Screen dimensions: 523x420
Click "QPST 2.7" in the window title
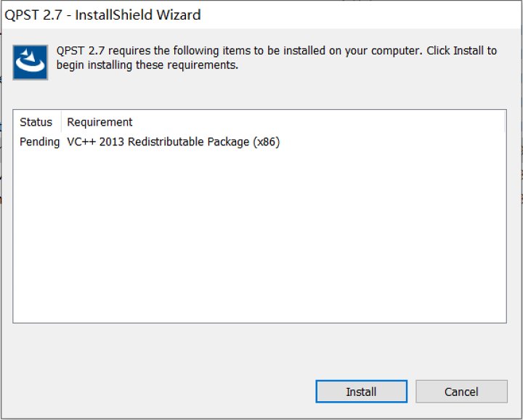(33, 15)
